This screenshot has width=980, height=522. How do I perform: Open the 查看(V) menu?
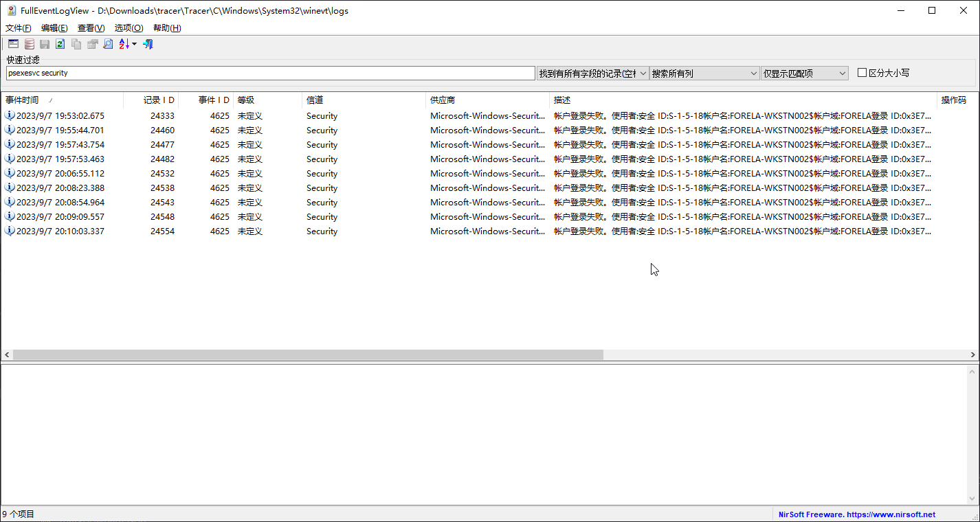pos(91,28)
